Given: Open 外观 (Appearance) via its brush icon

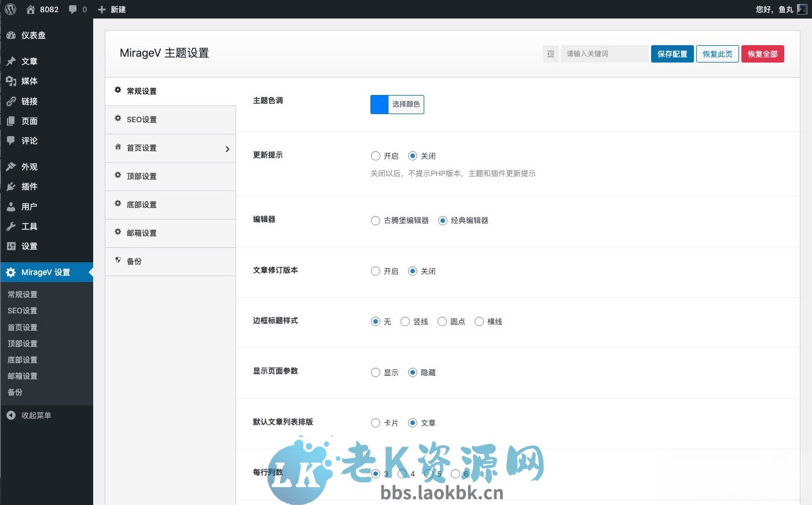Looking at the screenshot, I should [x=12, y=166].
